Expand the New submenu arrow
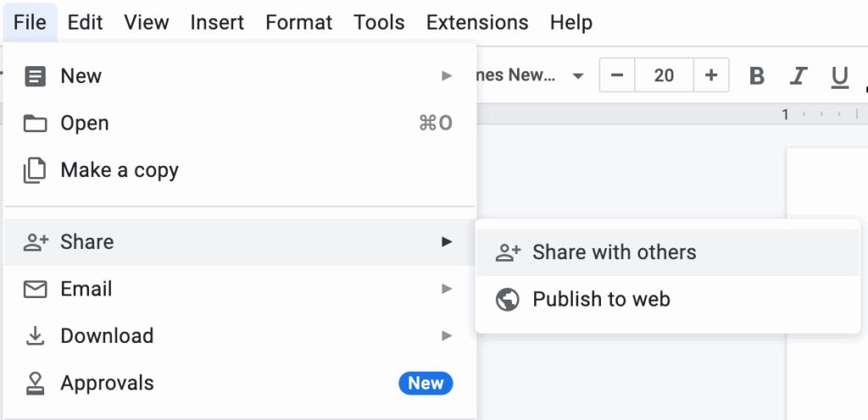The height and width of the screenshot is (420, 868). tap(447, 76)
